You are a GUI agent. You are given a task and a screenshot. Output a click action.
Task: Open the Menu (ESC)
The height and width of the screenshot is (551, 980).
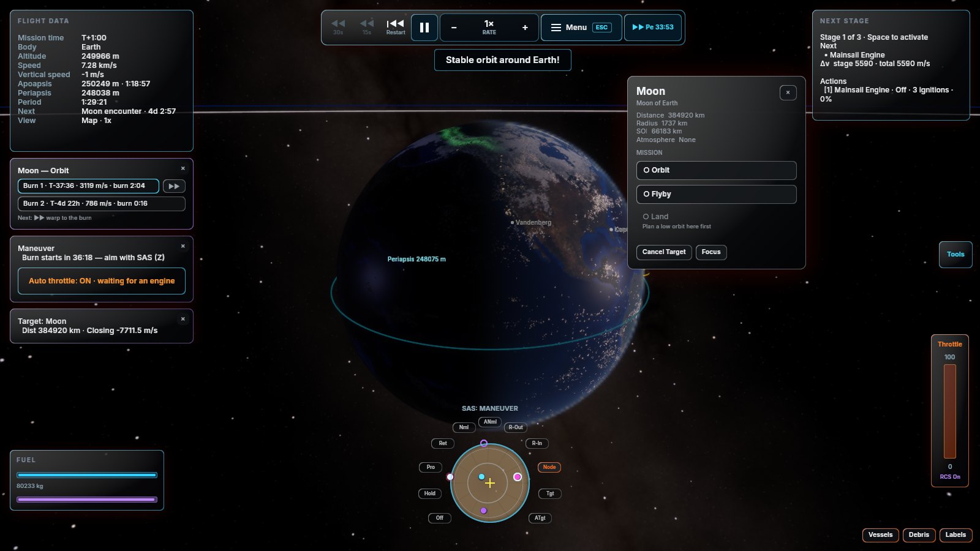(581, 28)
